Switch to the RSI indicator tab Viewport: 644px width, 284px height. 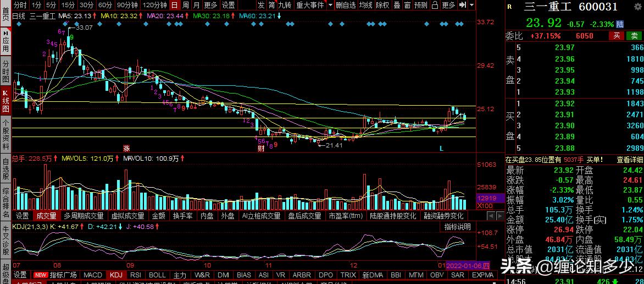tap(136, 275)
